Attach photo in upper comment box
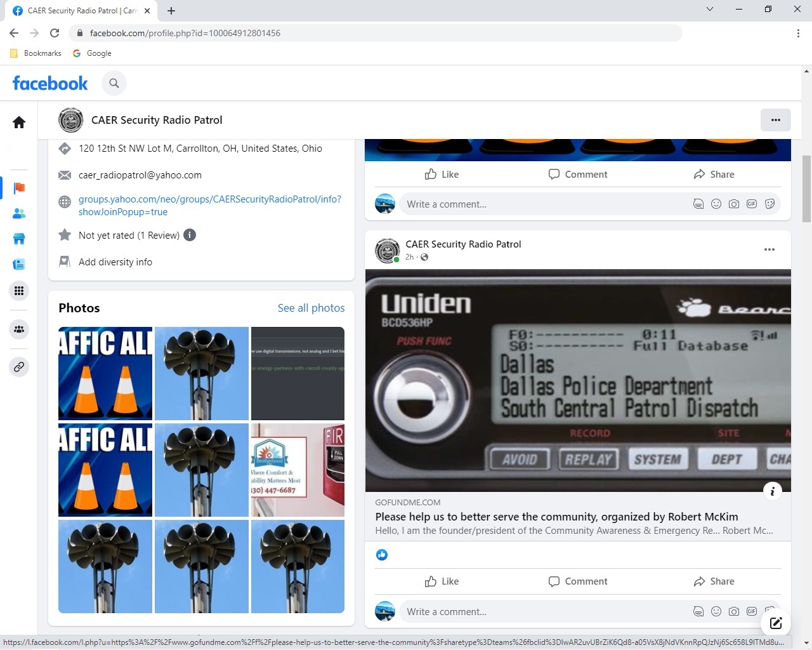Viewport: 812px width, 650px height. [x=734, y=204]
